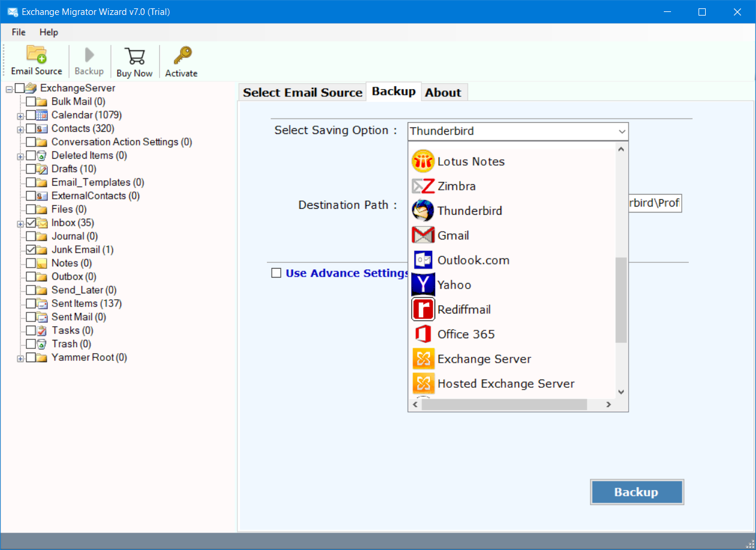
Task: Enable the Use Advance Settings checkbox
Action: 276,273
